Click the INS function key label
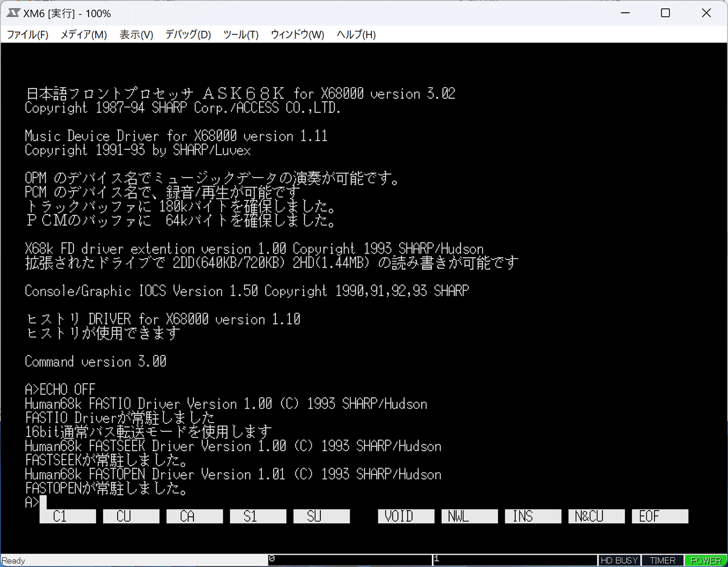The width and height of the screenshot is (728, 567). [x=533, y=516]
